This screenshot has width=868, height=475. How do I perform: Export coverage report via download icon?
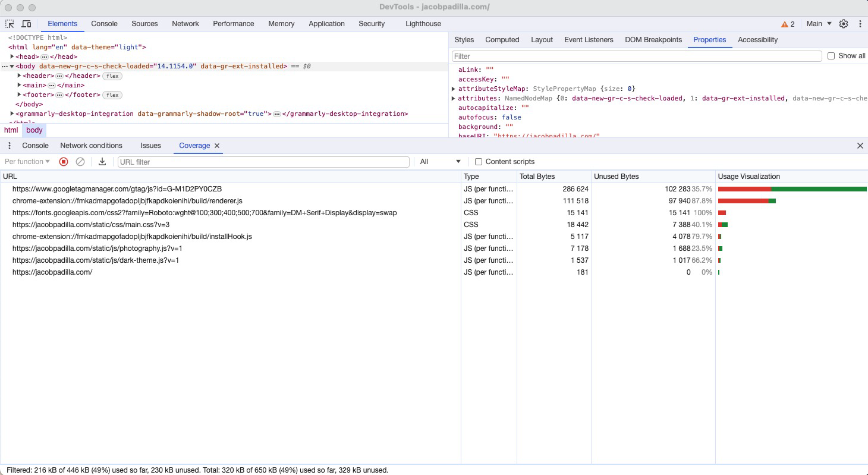click(x=101, y=161)
